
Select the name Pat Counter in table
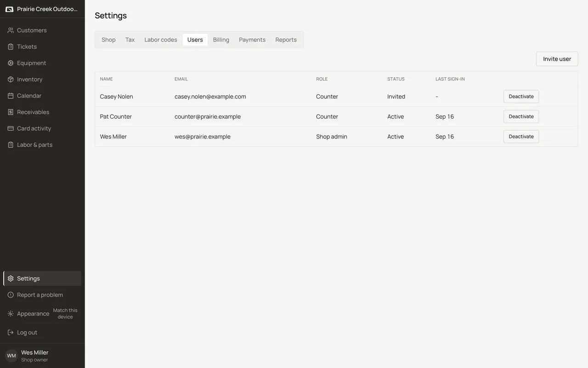click(x=116, y=116)
